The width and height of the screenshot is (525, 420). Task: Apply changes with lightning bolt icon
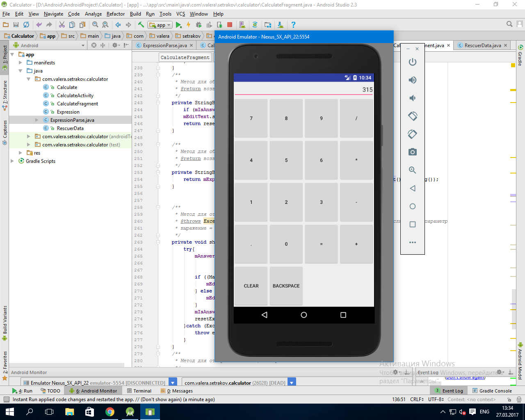tap(189, 25)
